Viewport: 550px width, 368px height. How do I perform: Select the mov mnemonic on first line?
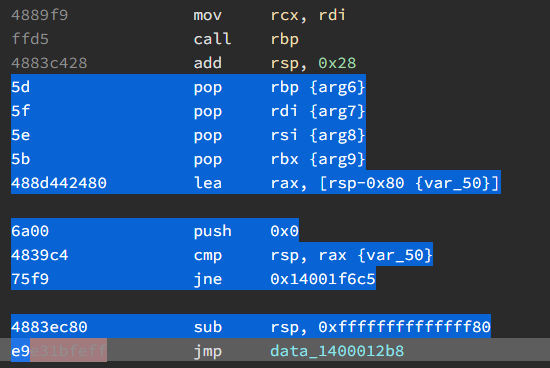click(x=208, y=15)
